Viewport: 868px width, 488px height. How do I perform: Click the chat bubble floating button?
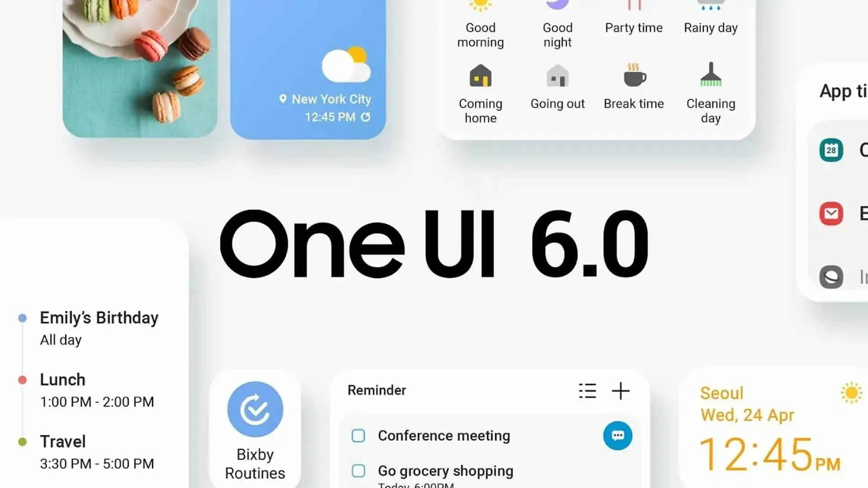point(618,436)
